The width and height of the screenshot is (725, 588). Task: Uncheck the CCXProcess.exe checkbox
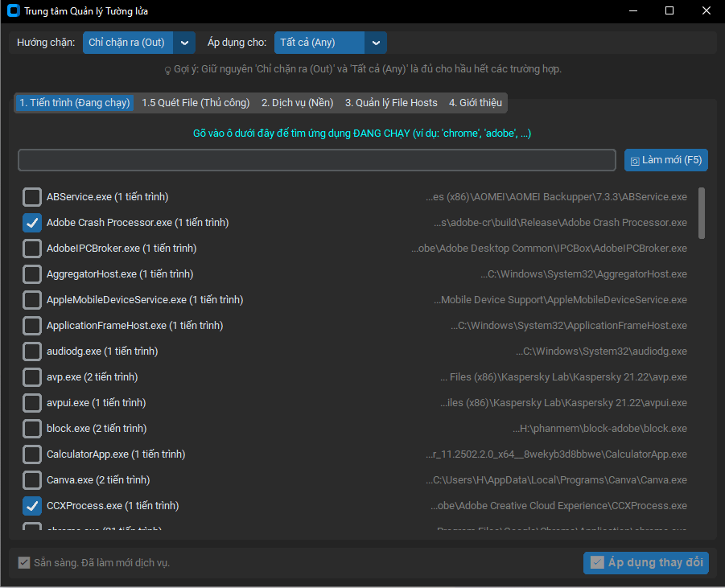click(32, 506)
